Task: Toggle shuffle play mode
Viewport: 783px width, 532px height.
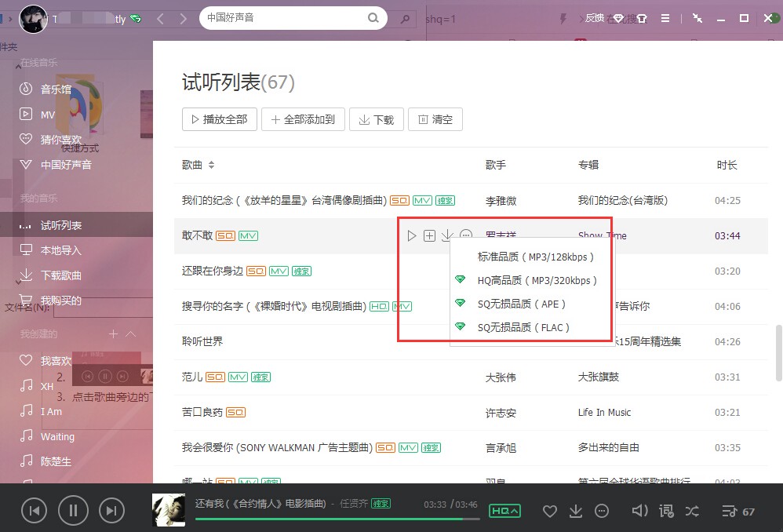Action: (692, 511)
